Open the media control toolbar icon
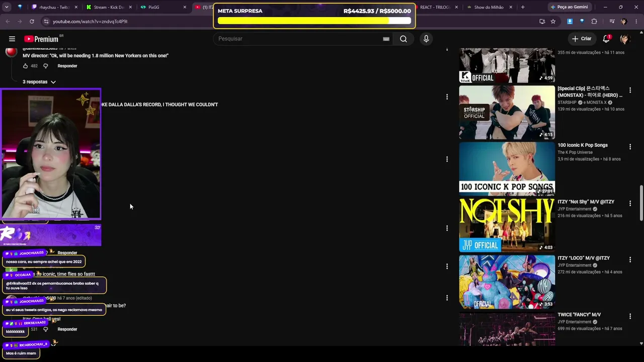Screen dimensions: 644x362 point(612,22)
